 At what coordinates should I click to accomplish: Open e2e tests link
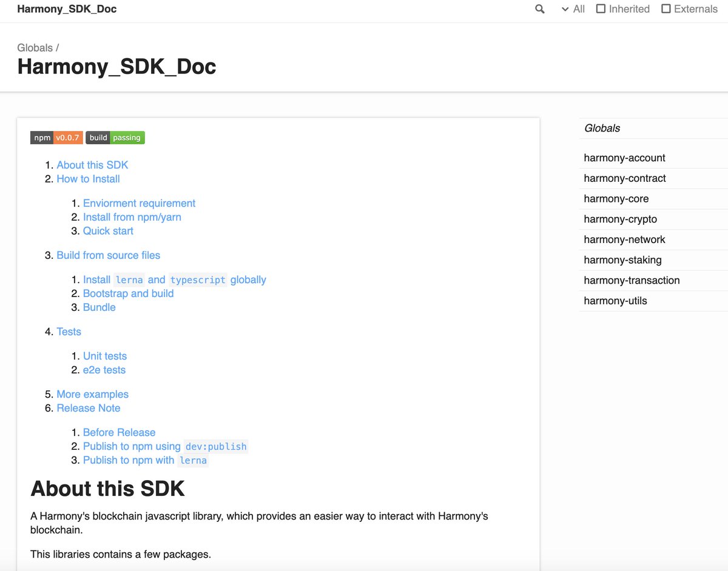click(x=104, y=370)
